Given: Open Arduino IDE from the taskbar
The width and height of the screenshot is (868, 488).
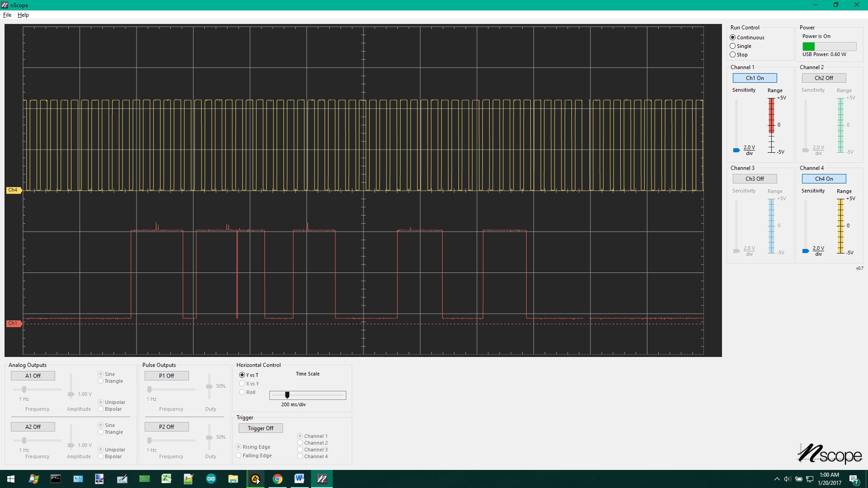Looking at the screenshot, I should point(211,479).
